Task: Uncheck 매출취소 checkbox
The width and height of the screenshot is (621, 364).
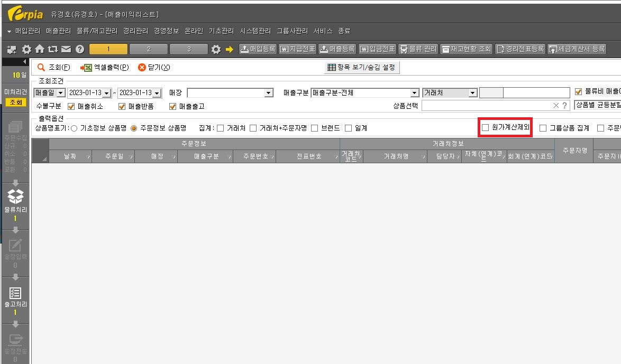Action: 71,106
